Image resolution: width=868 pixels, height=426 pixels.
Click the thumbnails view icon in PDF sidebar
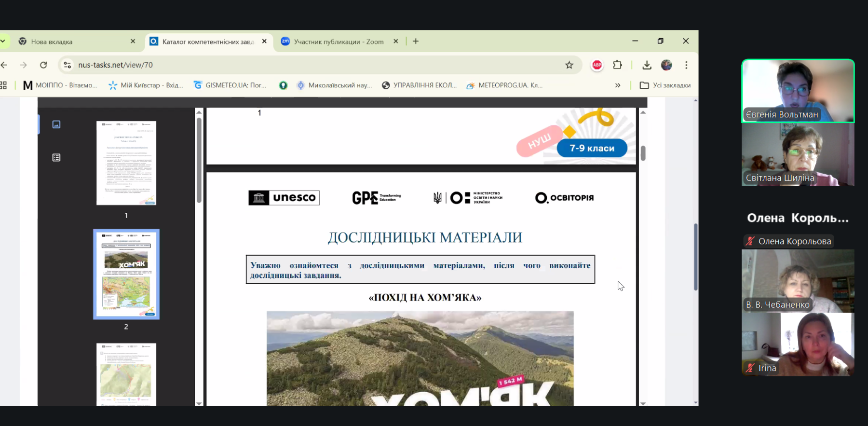56,124
